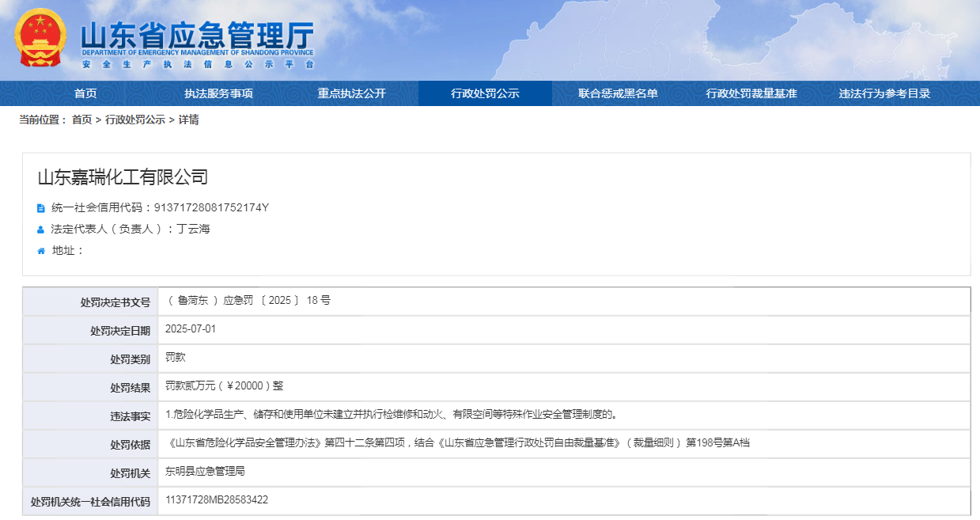This screenshot has height=520, width=980.
Task: Open the 执法服务事项 menu item
Action: (x=219, y=93)
